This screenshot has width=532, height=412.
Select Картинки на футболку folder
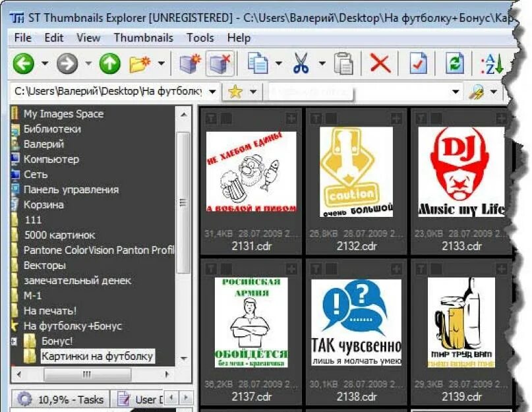coord(98,357)
